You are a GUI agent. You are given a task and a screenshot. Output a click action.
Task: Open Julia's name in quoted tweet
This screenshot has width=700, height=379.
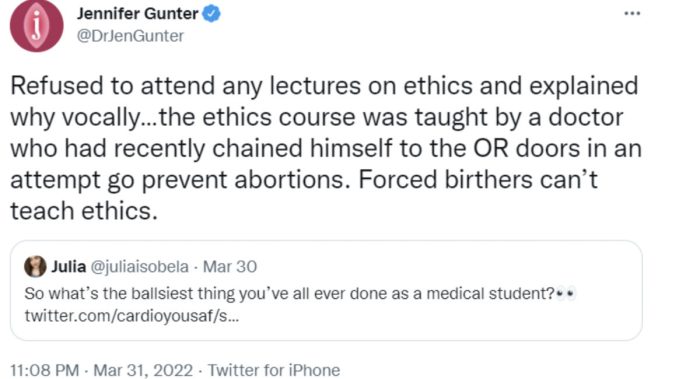point(68,267)
